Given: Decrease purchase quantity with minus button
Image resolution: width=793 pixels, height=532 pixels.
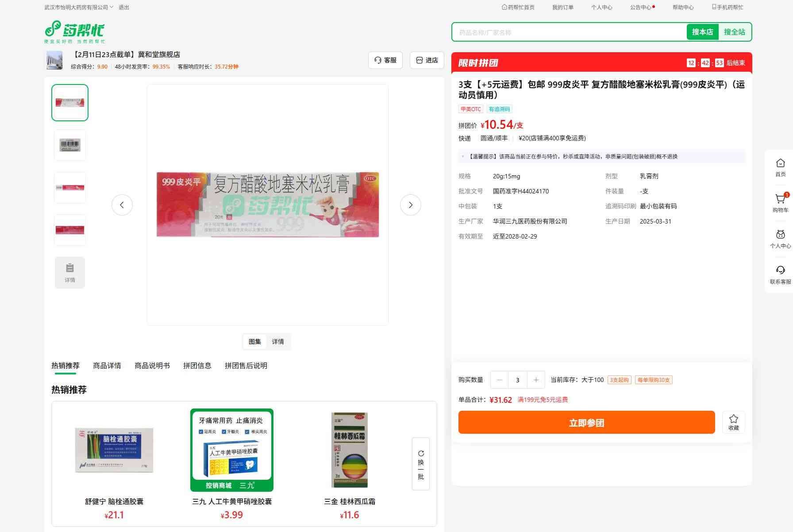Looking at the screenshot, I should coord(500,380).
